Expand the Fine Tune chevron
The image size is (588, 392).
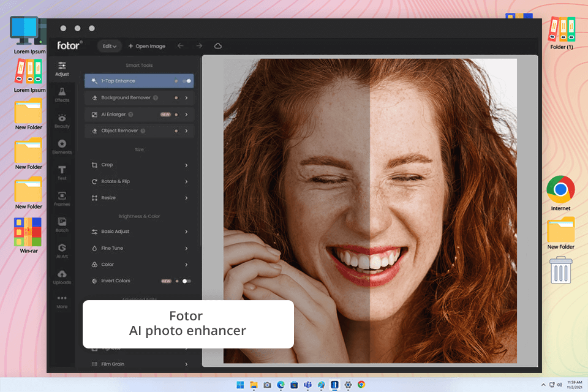click(186, 248)
